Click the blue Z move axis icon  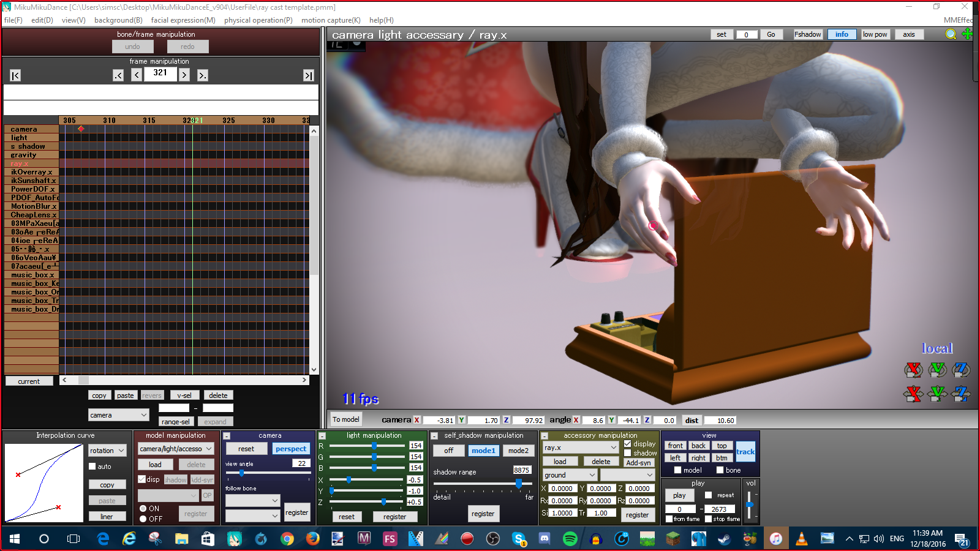pyautogui.click(x=961, y=394)
